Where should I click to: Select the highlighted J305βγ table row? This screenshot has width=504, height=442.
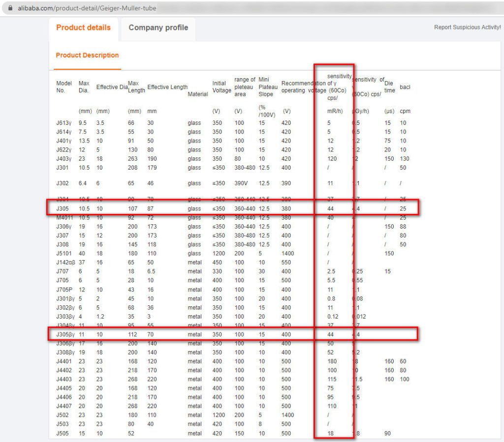point(197,334)
